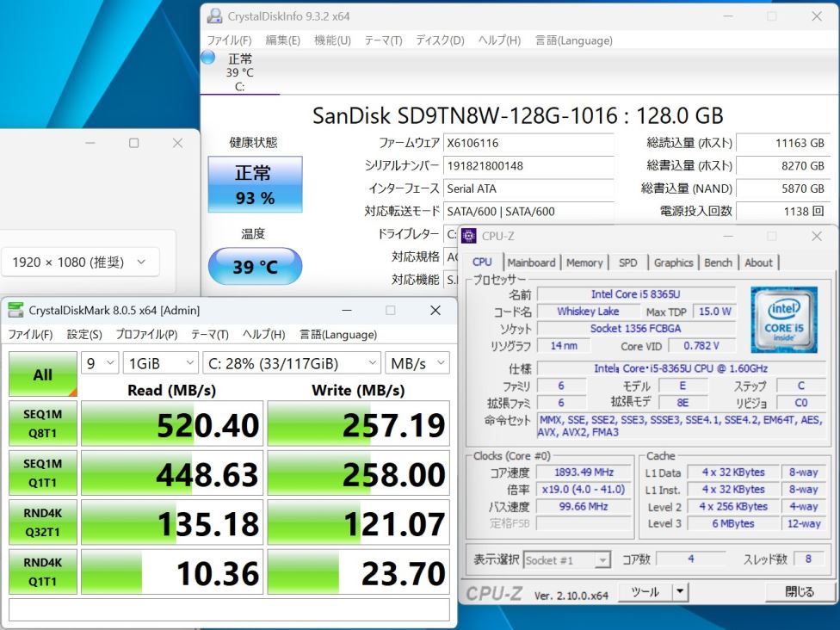Run the SEQ1M Q1T1 benchmark

(43, 473)
